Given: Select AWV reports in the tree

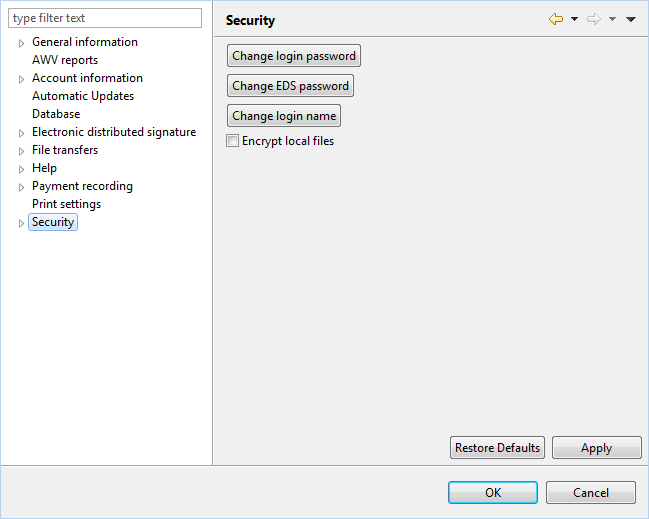Looking at the screenshot, I should [65, 60].
